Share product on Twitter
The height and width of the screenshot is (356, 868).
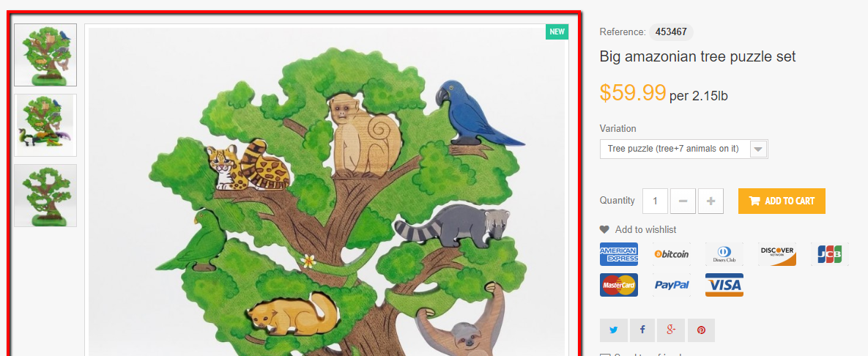(613, 330)
